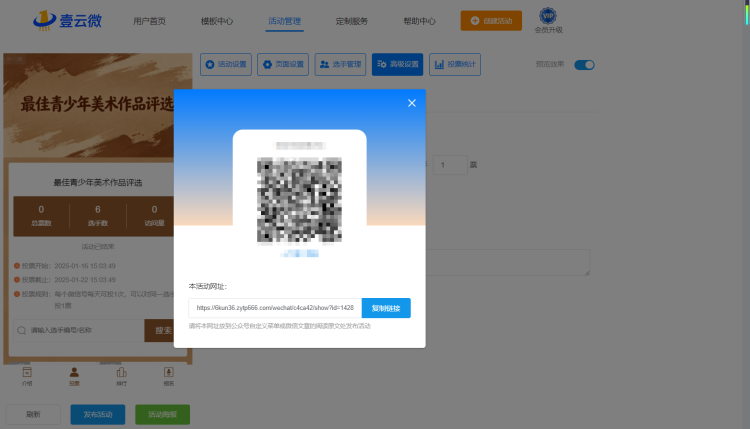This screenshot has width=750, height=429.
Task: Switch to the 活动管理 tab
Action: coord(284,21)
